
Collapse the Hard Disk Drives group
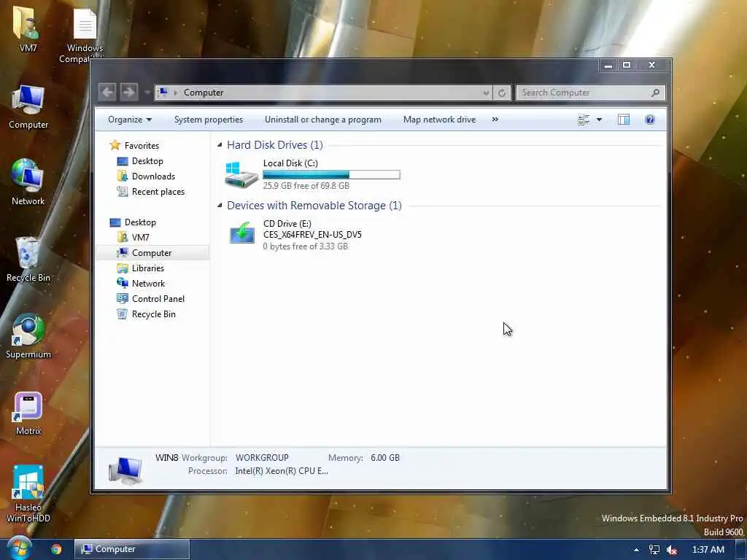(220, 145)
